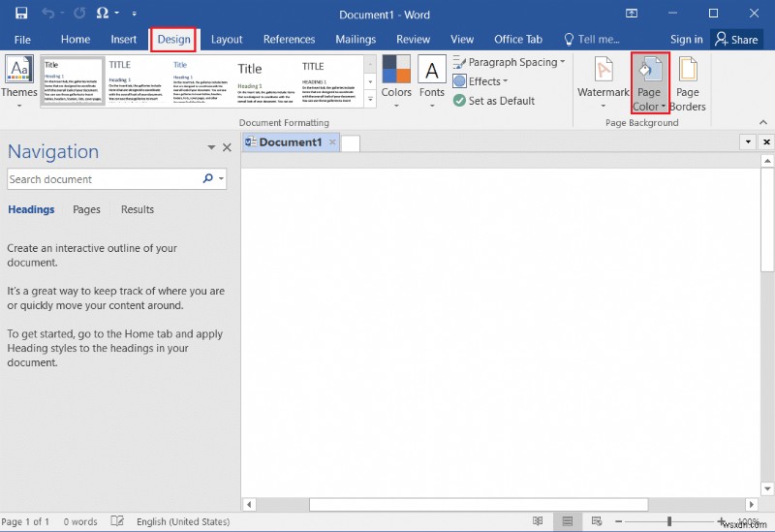Open the Page Color menu
Viewport: 775px width, 532px height.
pos(649,83)
